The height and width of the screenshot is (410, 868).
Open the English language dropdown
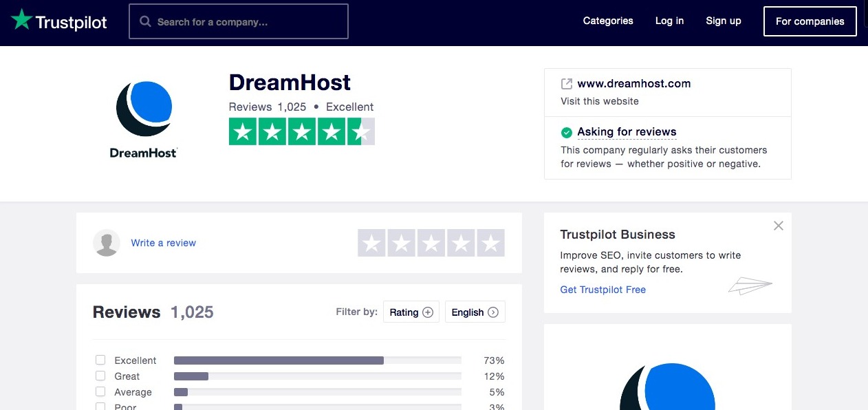pyautogui.click(x=475, y=312)
